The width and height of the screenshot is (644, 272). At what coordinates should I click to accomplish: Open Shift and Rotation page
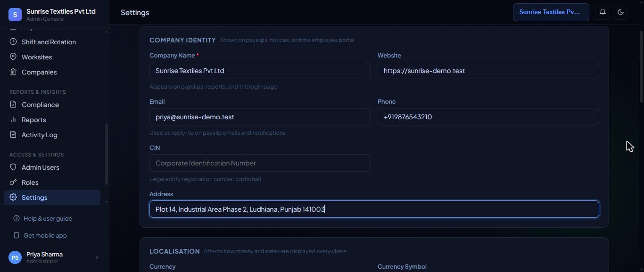pos(52,42)
